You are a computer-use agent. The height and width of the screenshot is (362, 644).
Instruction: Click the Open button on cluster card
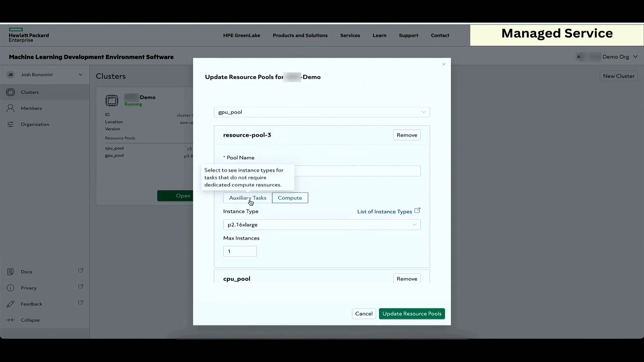pos(175,196)
